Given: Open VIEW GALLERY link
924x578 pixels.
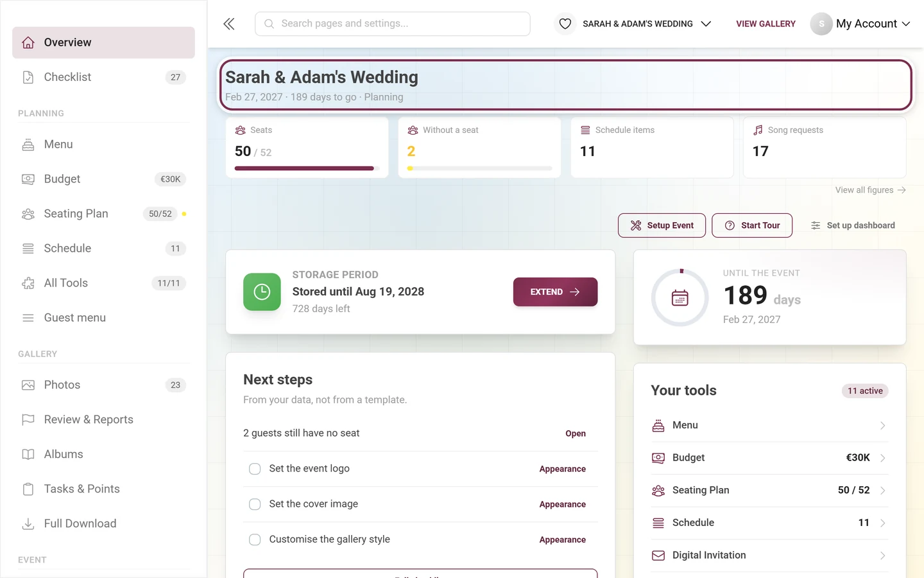Looking at the screenshot, I should click(766, 24).
